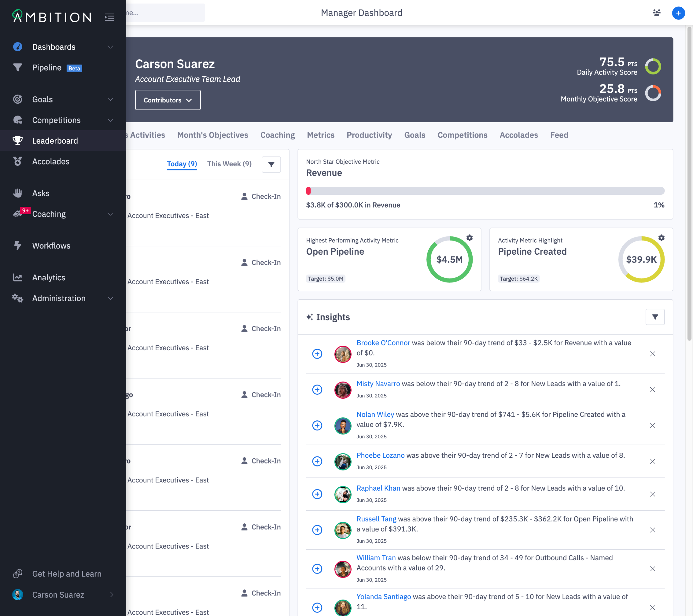The image size is (693, 616).
Task: Click Russell Tang's avatar thumbnail
Action: [342, 530]
